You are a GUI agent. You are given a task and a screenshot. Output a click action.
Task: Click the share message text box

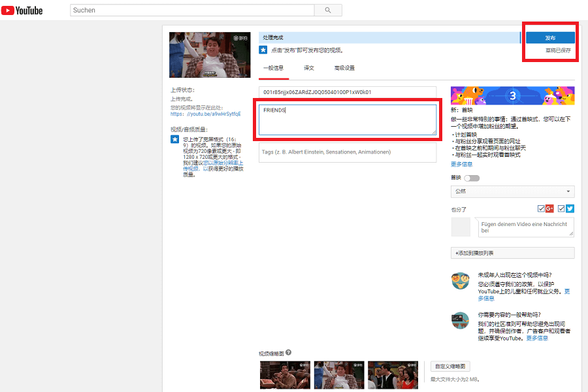[x=526, y=227]
